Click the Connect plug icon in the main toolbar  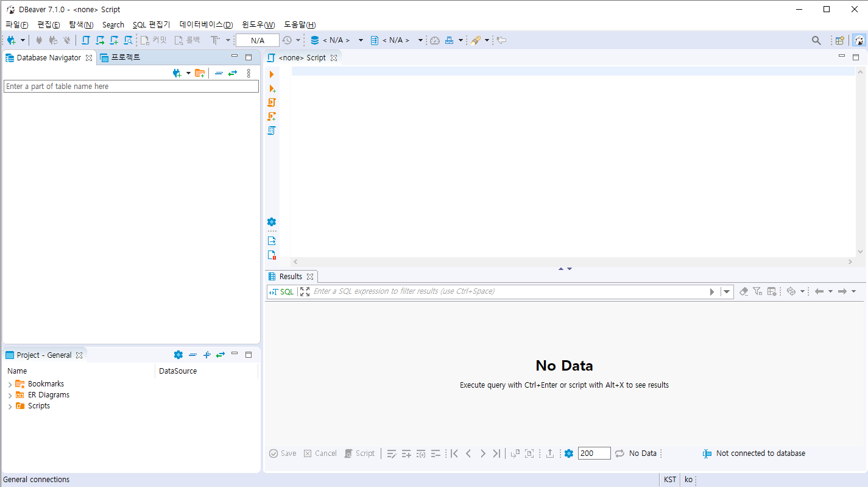pos(39,40)
